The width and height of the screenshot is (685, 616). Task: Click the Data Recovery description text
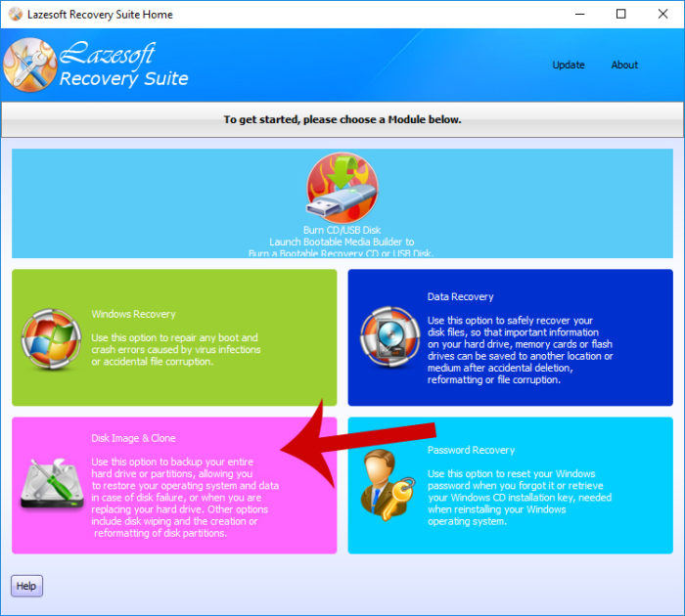(520, 350)
